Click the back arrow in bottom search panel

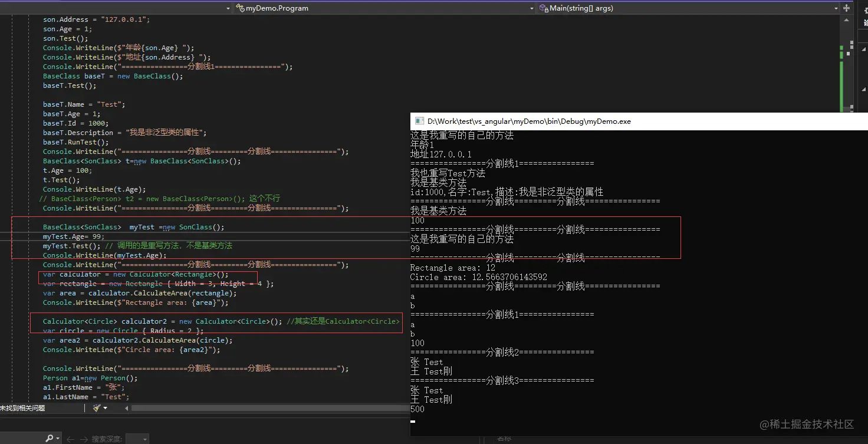click(70, 439)
